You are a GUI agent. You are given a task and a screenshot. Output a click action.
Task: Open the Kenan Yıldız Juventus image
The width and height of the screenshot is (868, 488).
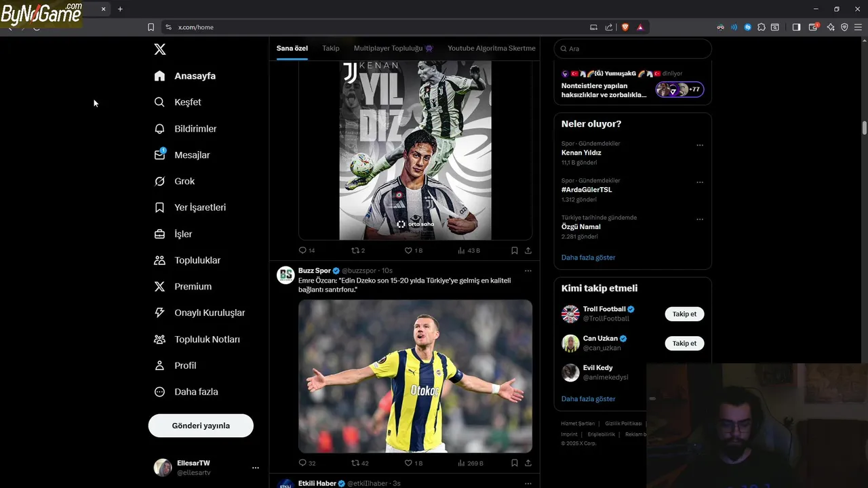click(x=415, y=150)
